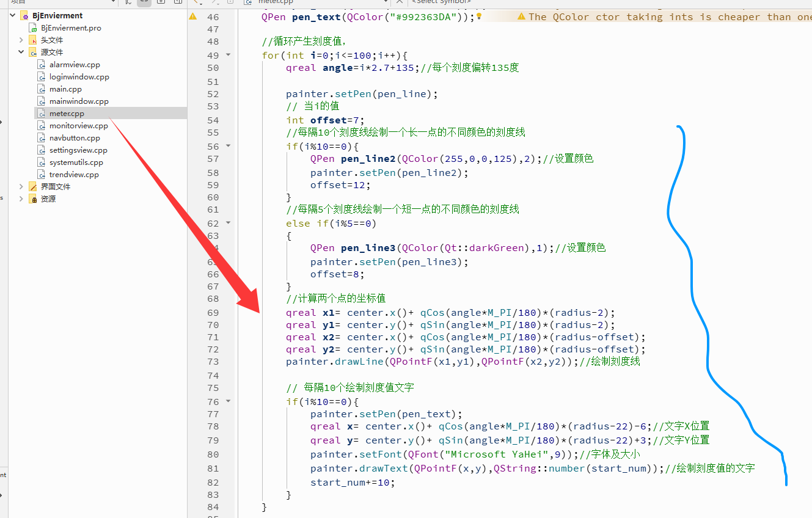Click the offset=8 assignment

tap(338, 274)
